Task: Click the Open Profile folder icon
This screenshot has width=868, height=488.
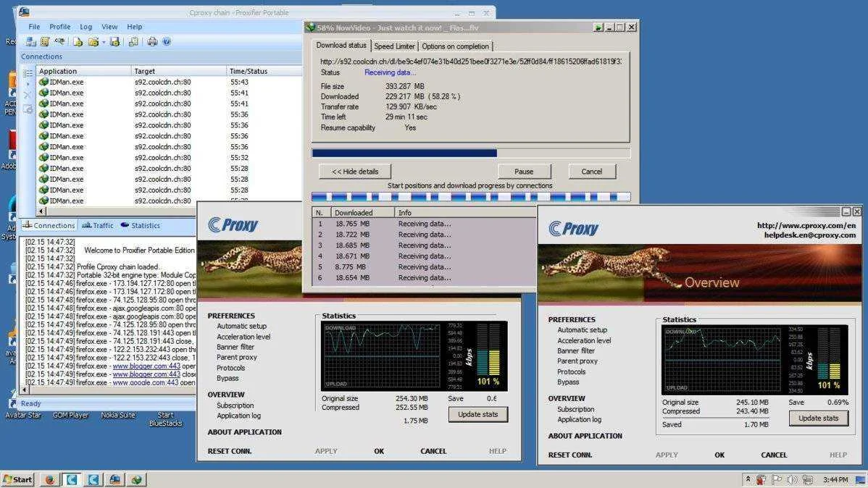Action: pyautogui.click(x=93, y=41)
